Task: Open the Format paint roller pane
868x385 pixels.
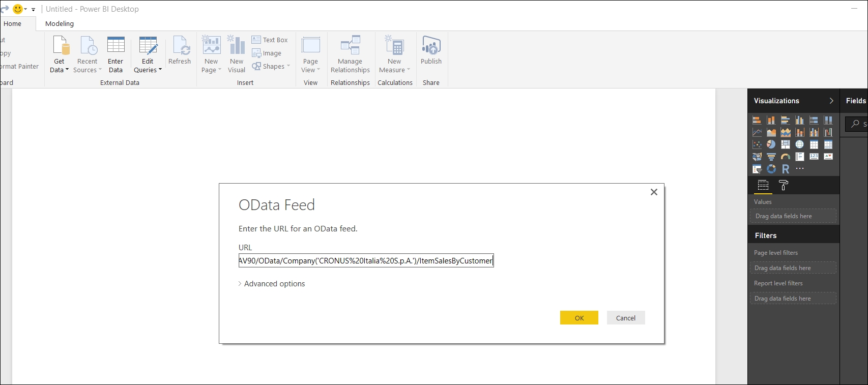Action: pos(784,186)
